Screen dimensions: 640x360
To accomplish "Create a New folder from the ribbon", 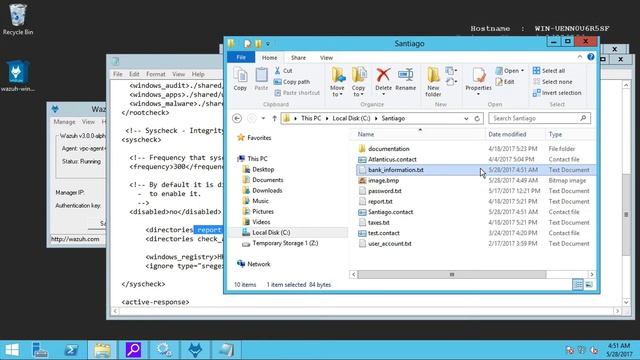I will click(433, 82).
